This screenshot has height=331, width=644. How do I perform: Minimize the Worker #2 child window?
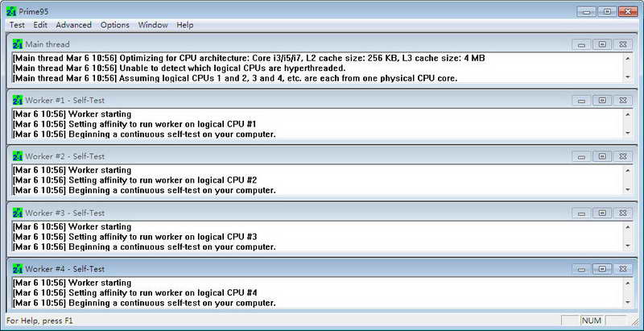[581, 156]
